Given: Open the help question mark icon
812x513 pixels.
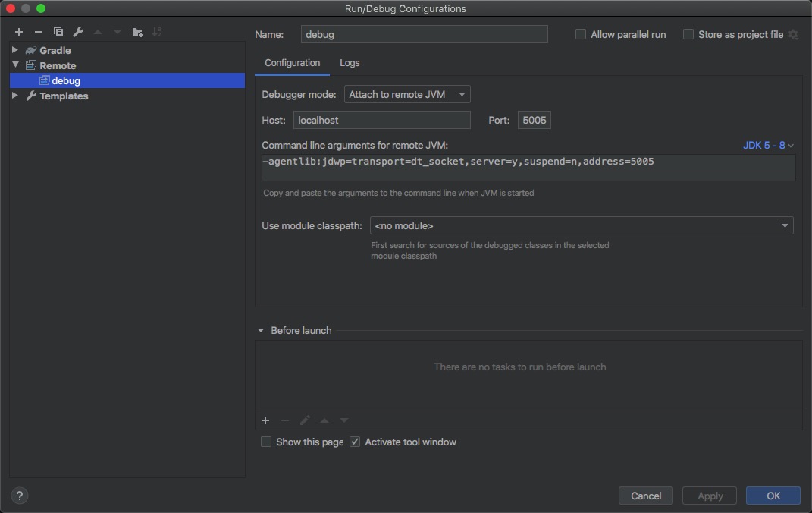Looking at the screenshot, I should [19, 496].
